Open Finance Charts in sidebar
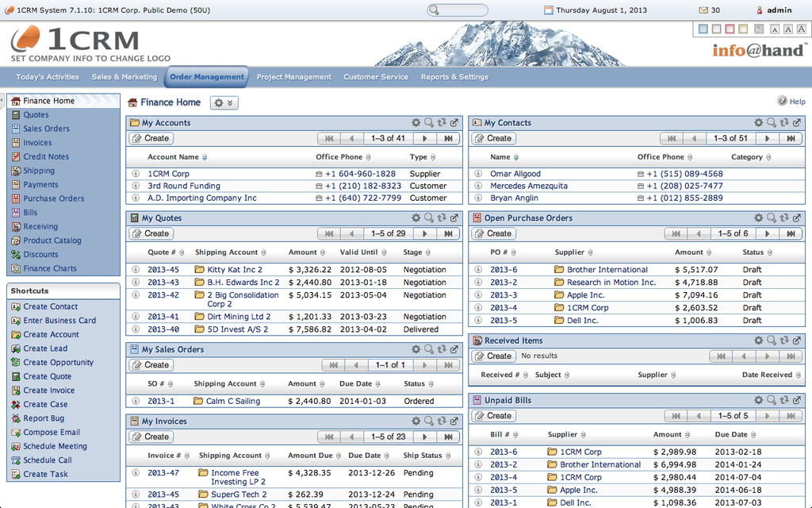Image resolution: width=812 pixels, height=508 pixels. 50,268
